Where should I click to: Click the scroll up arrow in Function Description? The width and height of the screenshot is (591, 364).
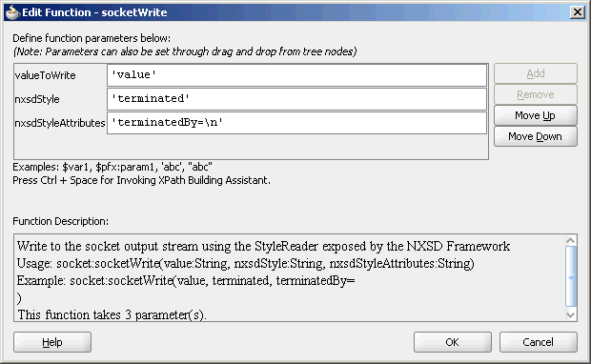571,240
